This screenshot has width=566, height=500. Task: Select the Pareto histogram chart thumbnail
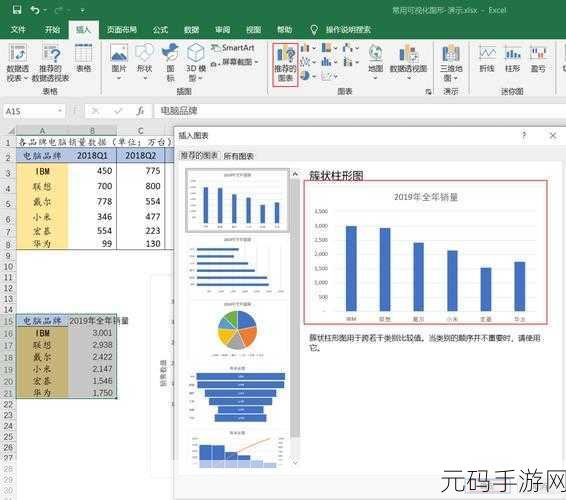(237, 449)
